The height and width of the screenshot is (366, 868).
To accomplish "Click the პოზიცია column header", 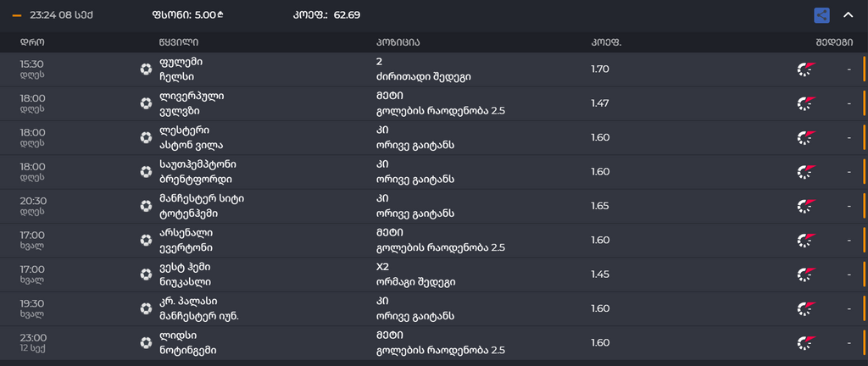I will point(398,42).
